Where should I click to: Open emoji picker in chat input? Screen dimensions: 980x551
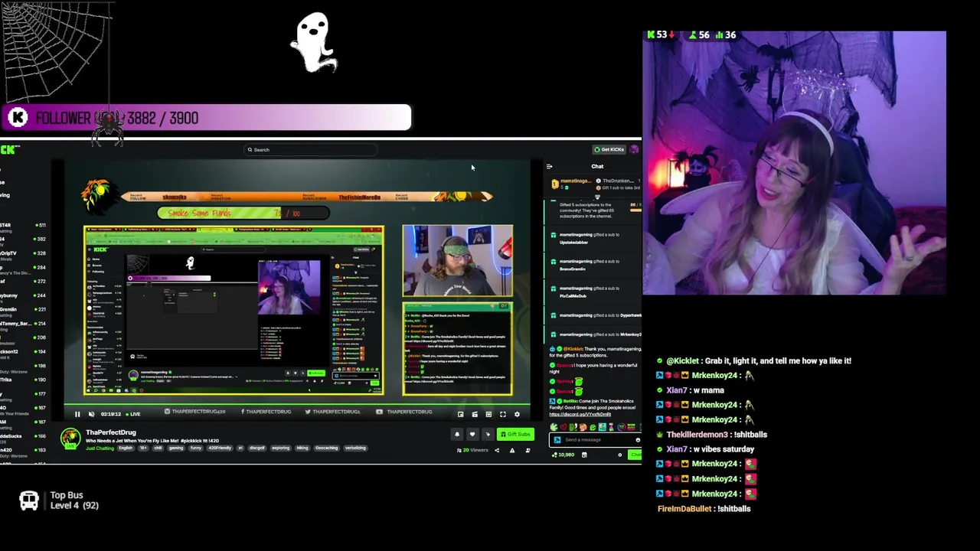click(x=637, y=440)
